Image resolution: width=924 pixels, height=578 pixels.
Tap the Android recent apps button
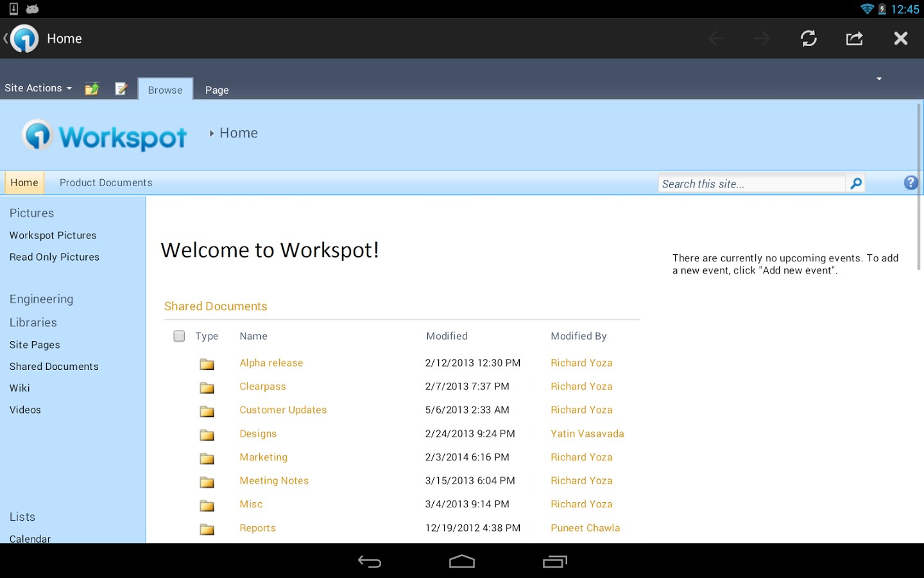pos(555,562)
